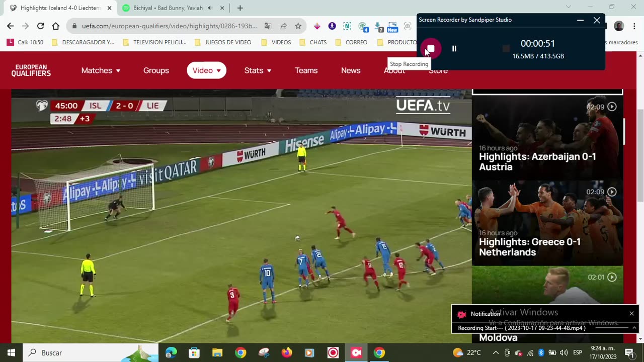Go back to the previous page

tap(11, 26)
